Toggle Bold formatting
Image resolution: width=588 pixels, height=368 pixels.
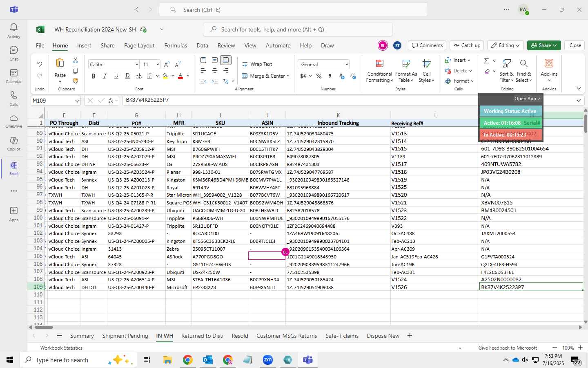point(94,76)
